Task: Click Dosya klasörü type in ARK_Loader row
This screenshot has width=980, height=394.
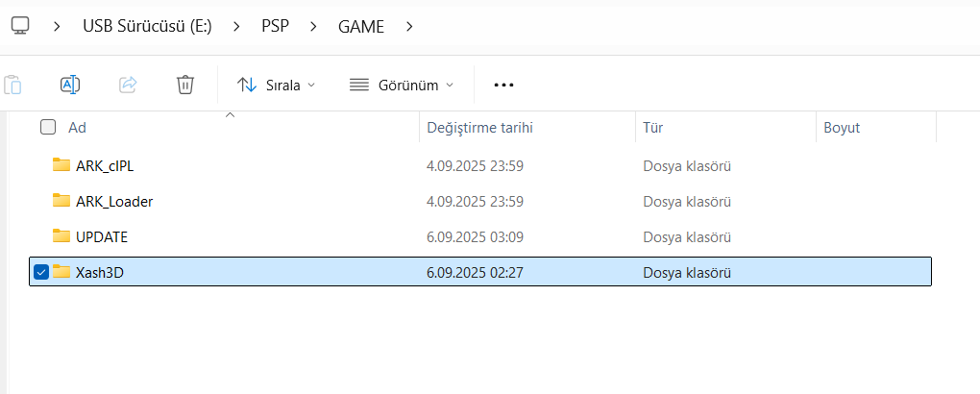Action: [687, 202]
